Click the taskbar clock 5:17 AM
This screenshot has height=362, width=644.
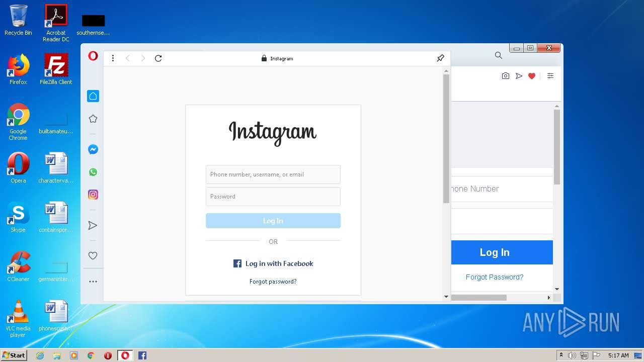(618, 355)
